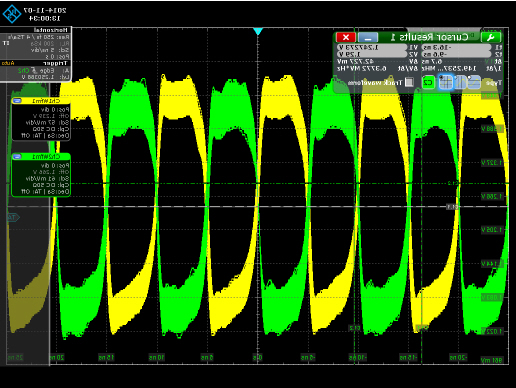
Task: Click the green Ch2Wfm1 title bar
Action: pos(41,156)
